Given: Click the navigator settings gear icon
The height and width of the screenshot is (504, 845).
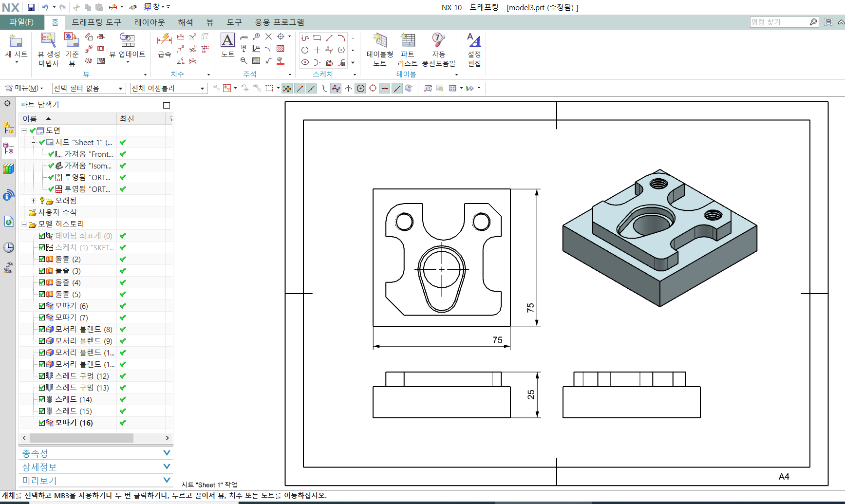Looking at the screenshot, I should coord(7,103).
